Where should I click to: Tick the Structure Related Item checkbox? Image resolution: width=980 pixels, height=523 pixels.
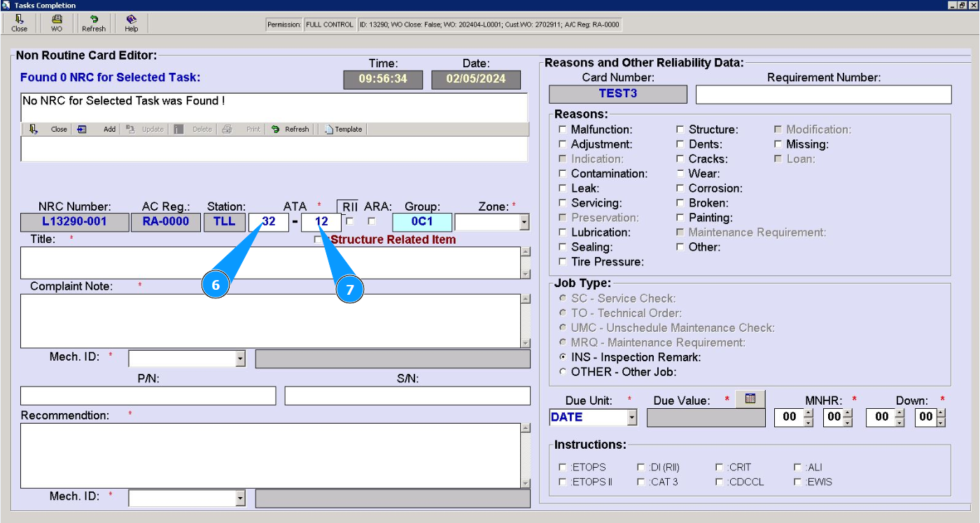pos(318,239)
